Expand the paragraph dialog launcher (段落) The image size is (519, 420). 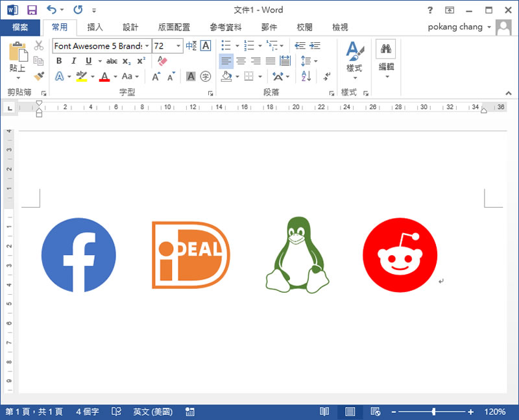pos(332,93)
